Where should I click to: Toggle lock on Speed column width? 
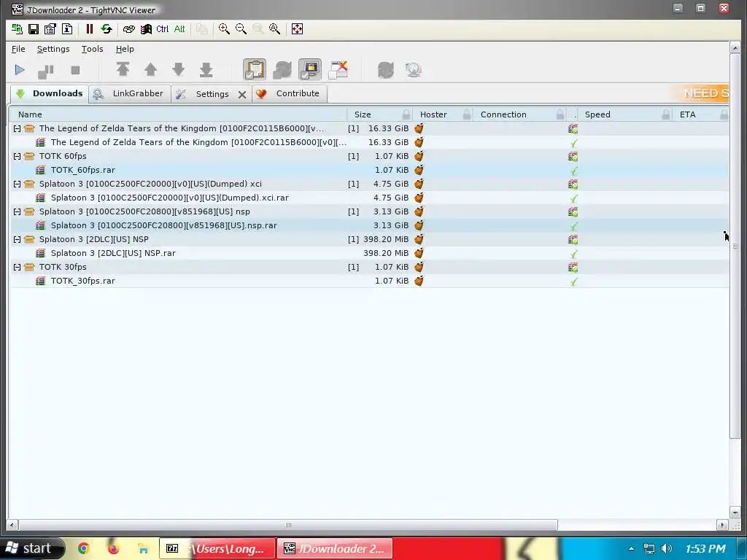(665, 114)
